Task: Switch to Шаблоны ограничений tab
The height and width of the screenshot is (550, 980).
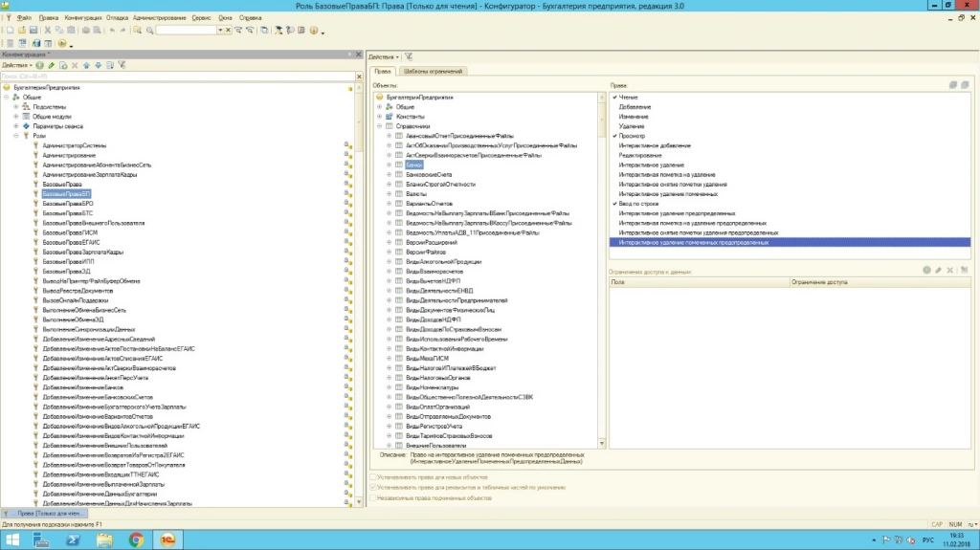Action: pos(434,71)
